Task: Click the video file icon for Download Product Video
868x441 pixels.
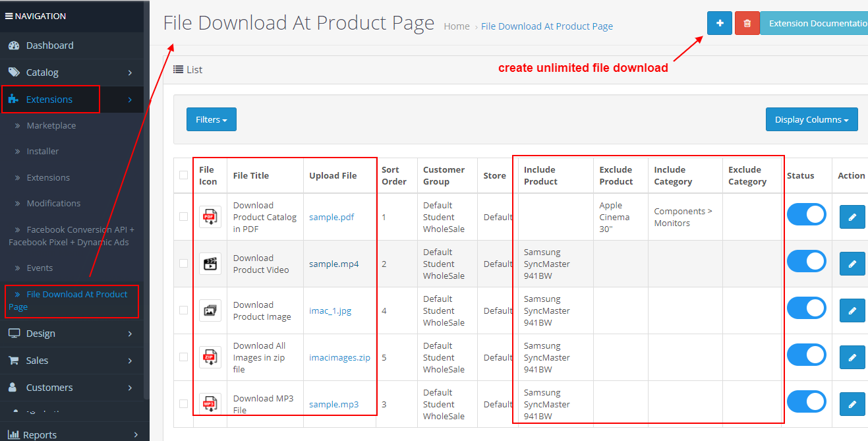Action: pyautogui.click(x=210, y=262)
